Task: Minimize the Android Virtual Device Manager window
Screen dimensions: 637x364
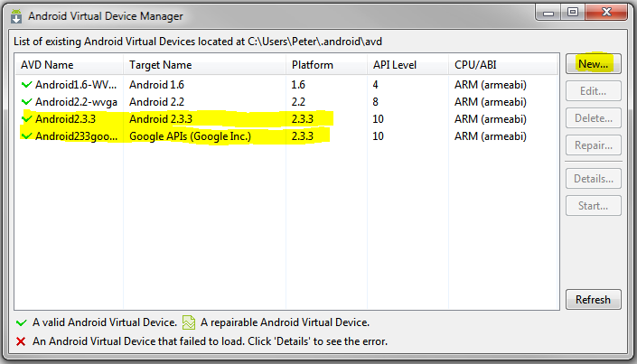Action: coord(548,12)
